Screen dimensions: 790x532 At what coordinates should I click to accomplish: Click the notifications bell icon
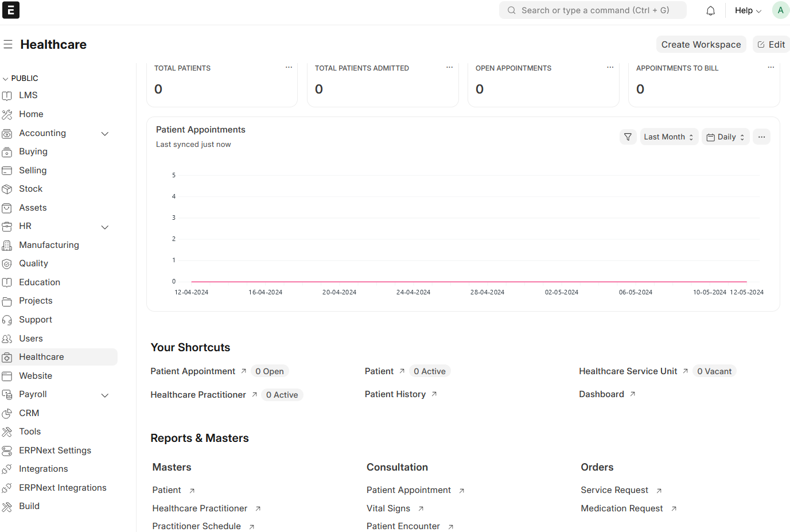click(710, 10)
